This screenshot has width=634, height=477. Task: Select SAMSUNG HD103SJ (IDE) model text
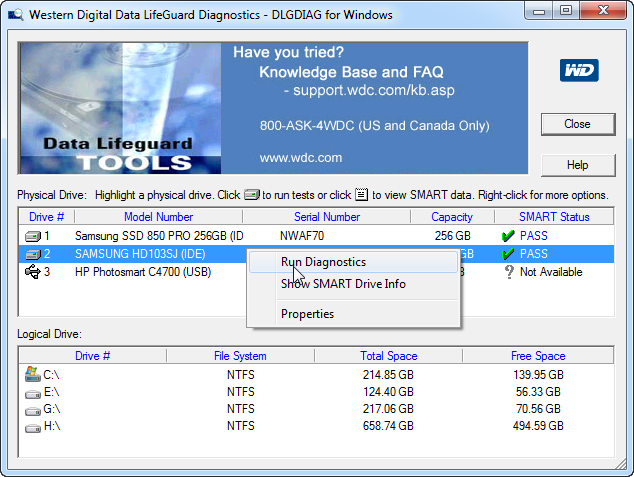coord(140,254)
